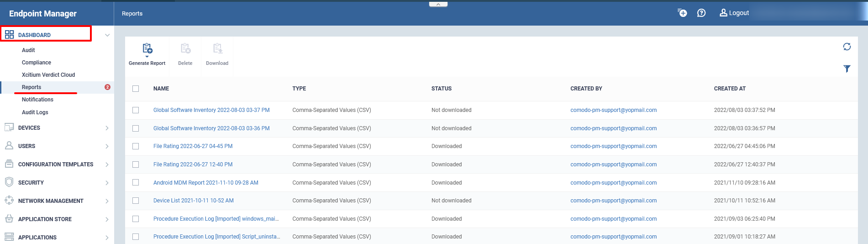868x244 pixels.
Task: Click the help question mark icon
Action: (701, 13)
